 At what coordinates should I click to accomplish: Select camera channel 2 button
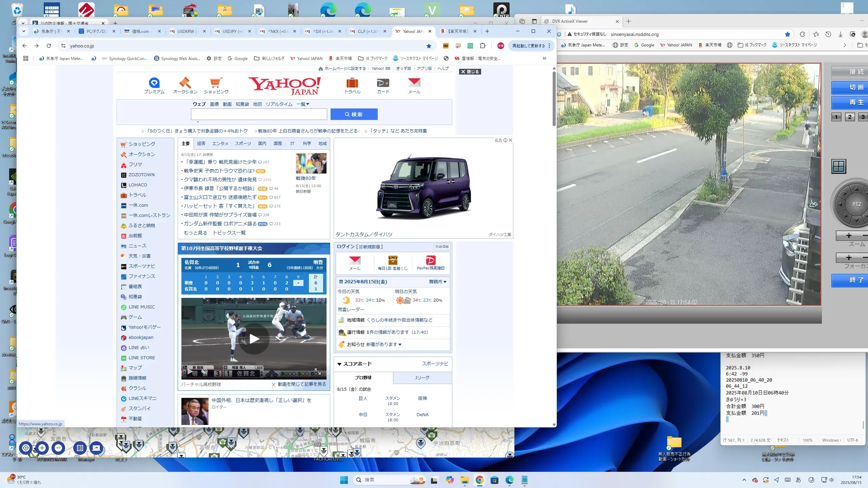849,117
